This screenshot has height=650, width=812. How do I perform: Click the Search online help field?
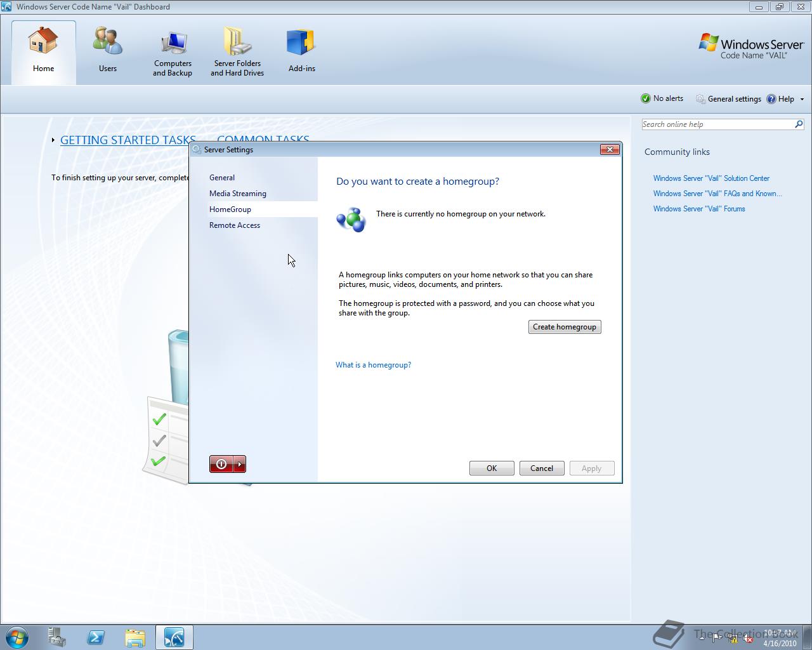click(x=717, y=124)
